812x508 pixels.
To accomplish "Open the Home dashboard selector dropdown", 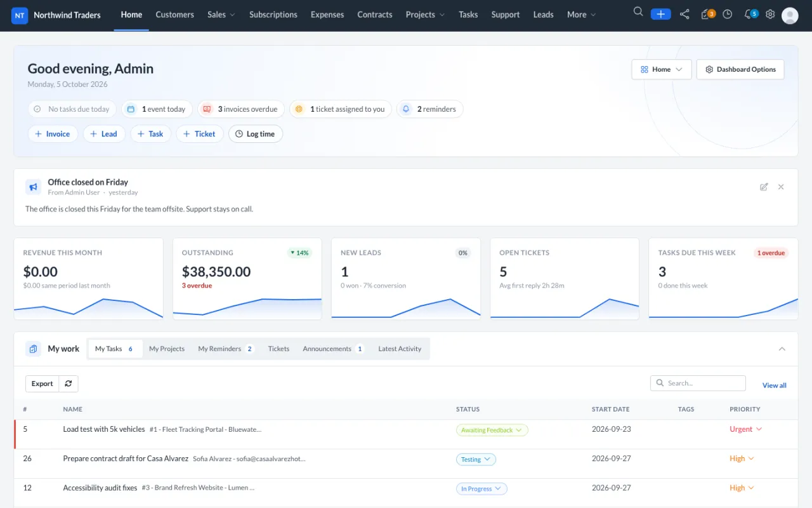I will (x=661, y=69).
